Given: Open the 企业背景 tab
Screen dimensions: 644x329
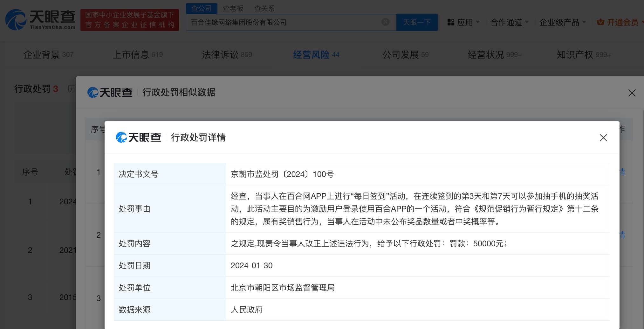Looking at the screenshot, I should point(48,55).
